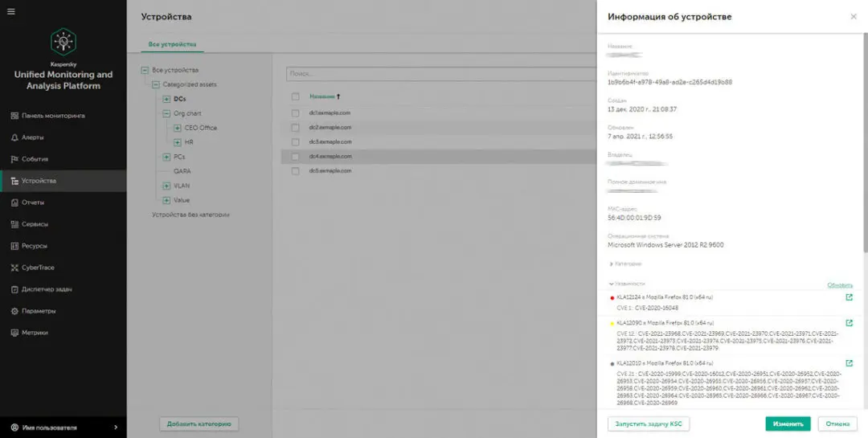Close the device information panel
Image resolution: width=868 pixels, height=438 pixels.
[x=853, y=17]
